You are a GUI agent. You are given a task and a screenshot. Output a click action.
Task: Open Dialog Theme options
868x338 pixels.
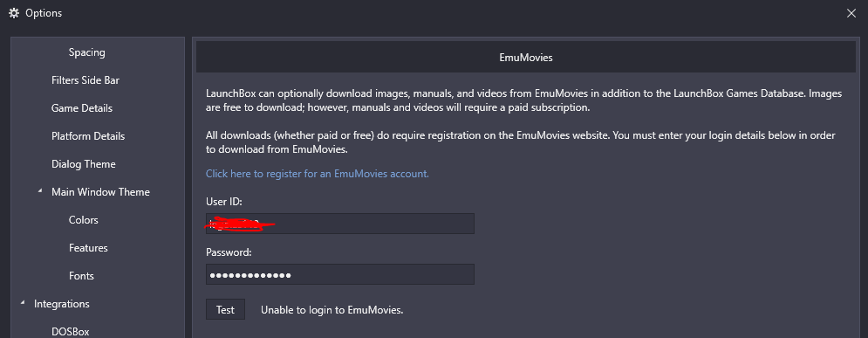(84, 164)
